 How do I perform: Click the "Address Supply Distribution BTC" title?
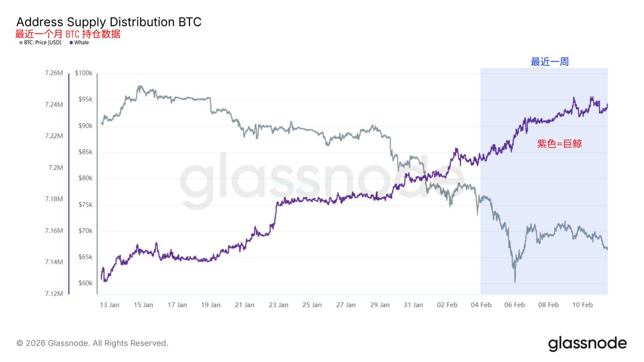109,22
